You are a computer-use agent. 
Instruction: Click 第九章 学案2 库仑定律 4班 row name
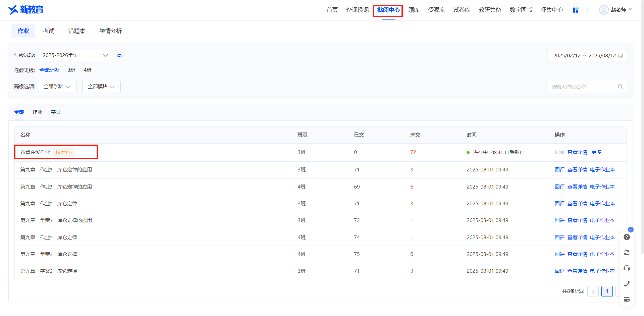click(x=49, y=254)
